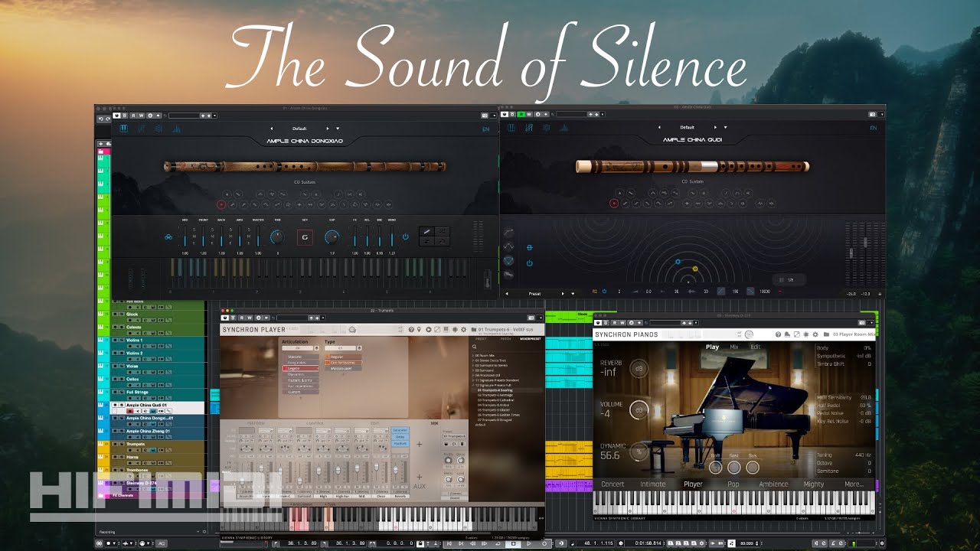Screen dimensions: 980x551
Task: Toggle the EN language button in the Dongxiao plugin
Action: click(486, 129)
